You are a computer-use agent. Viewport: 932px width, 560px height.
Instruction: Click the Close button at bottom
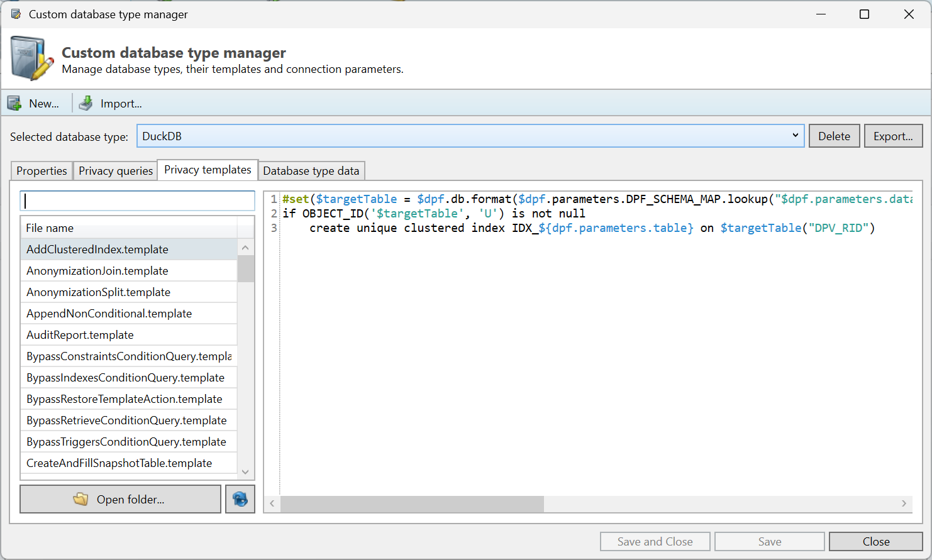tap(876, 541)
